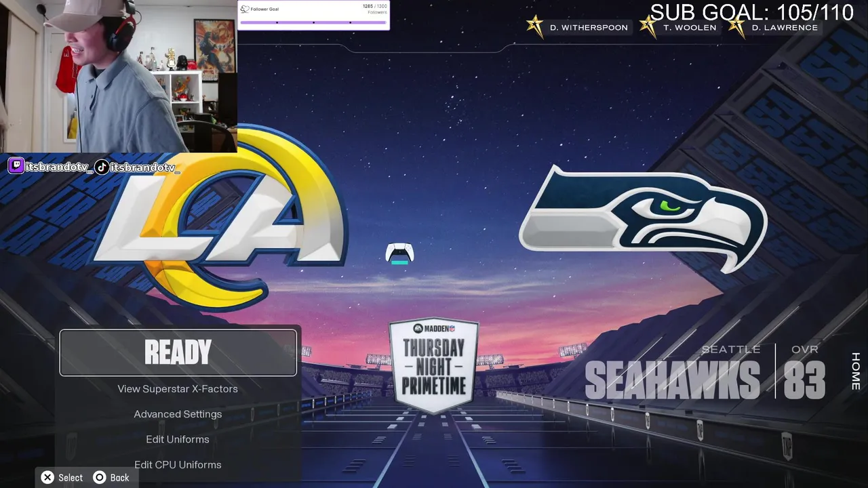868x488 pixels.
Task: Click the Seattle Seahawks team logo
Action: click(x=643, y=218)
